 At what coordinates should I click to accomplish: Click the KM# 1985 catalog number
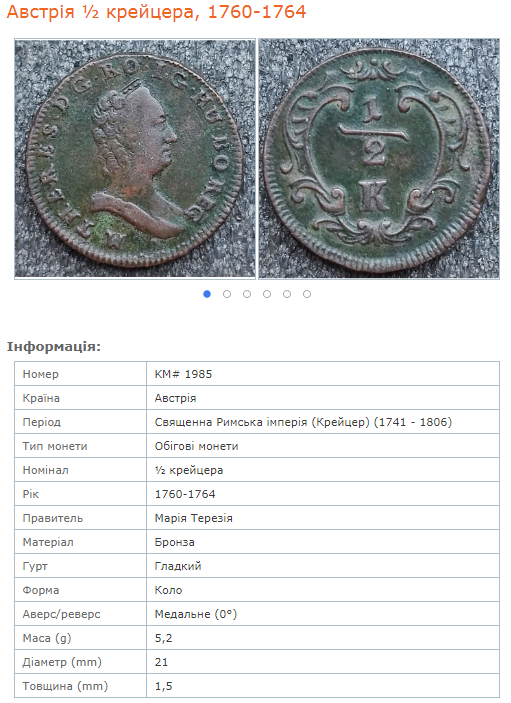click(183, 374)
